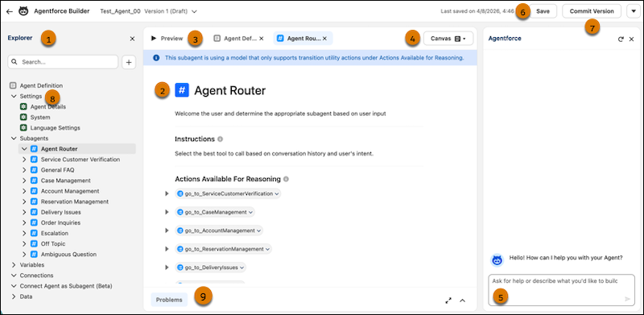The height and width of the screenshot is (315, 644).
Task: Save the agent
Action: click(x=543, y=11)
